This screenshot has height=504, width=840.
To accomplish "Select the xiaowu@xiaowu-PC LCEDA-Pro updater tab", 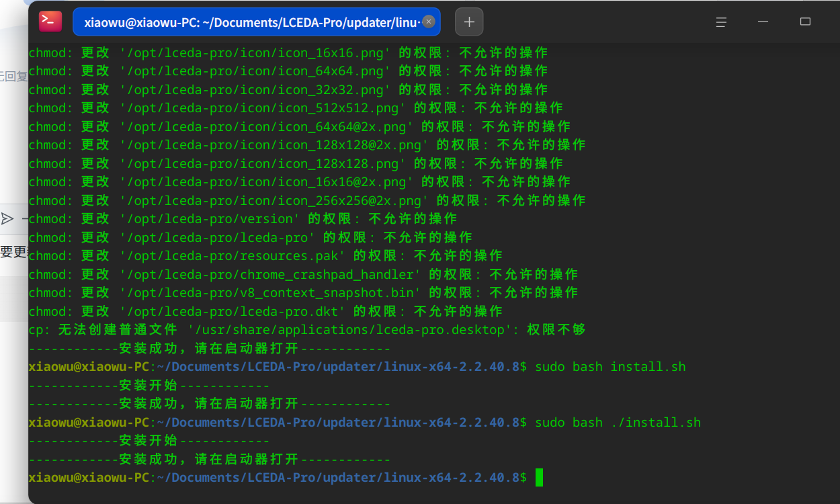I will [x=257, y=22].
